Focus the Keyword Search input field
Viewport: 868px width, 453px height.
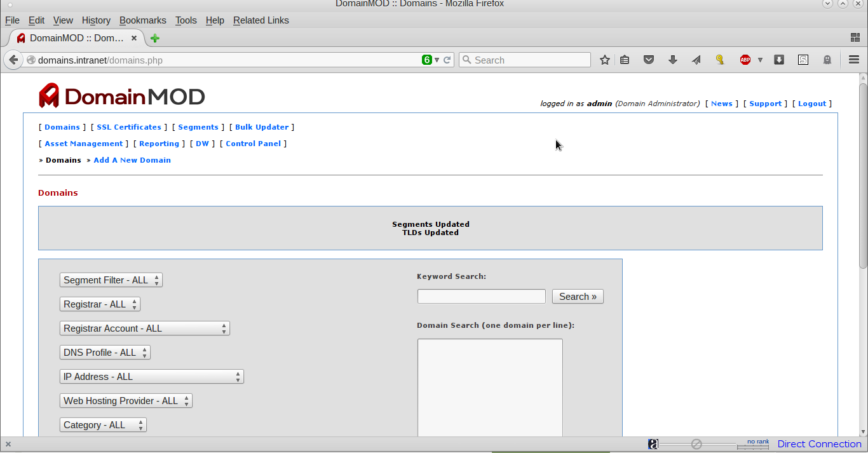[x=482, y=297]
